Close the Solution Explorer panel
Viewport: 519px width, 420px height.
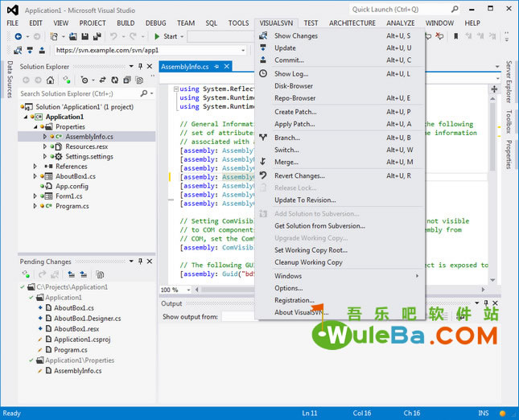point(150,67)
